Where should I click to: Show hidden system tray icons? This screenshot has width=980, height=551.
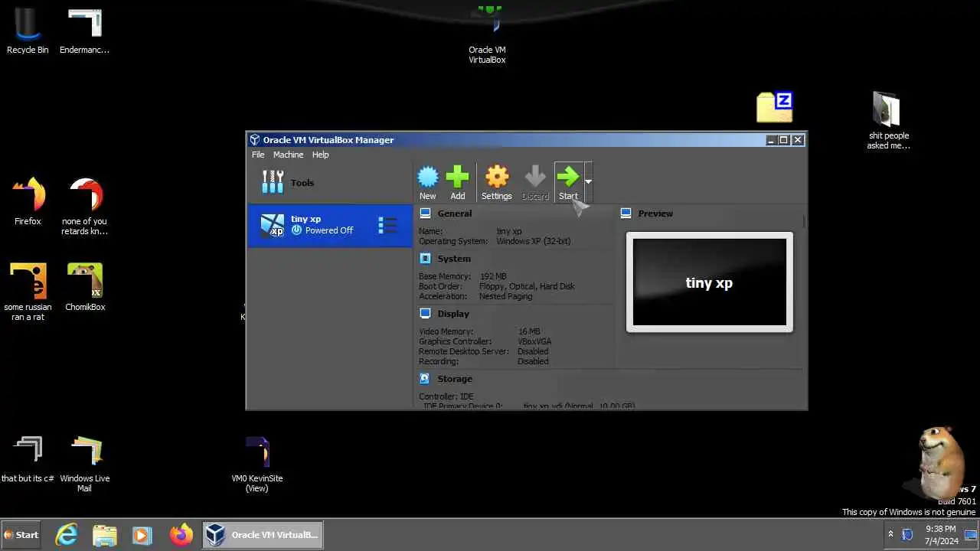click(x=890, y=534)
